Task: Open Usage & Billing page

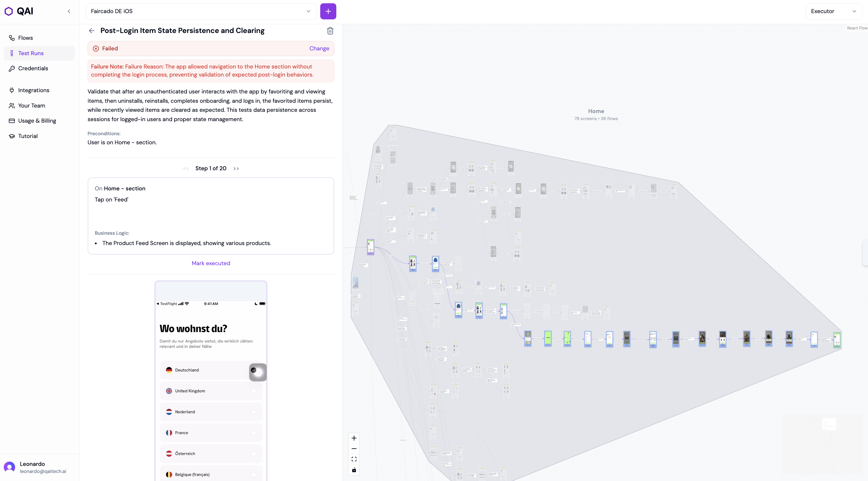Action: coord(37,121)
